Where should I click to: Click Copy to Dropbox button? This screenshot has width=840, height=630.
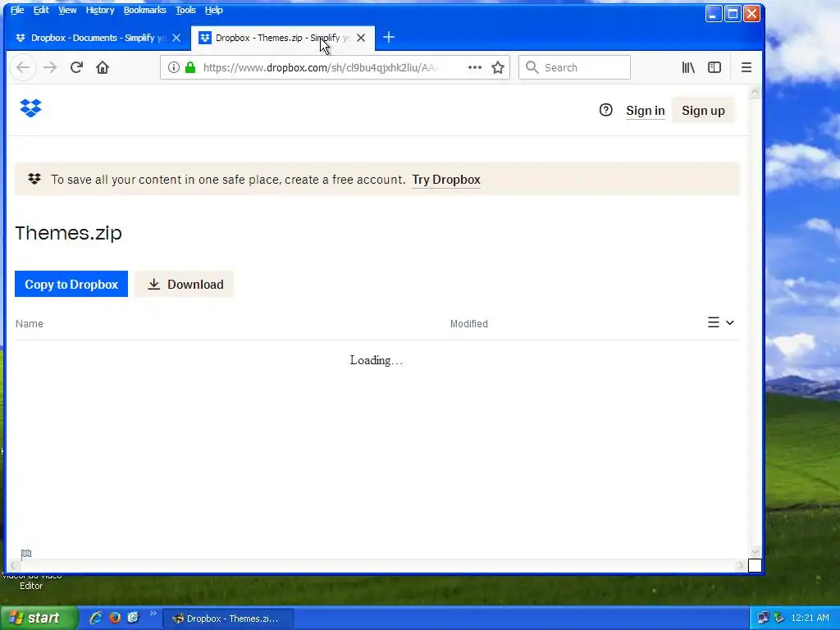[71, 284]
